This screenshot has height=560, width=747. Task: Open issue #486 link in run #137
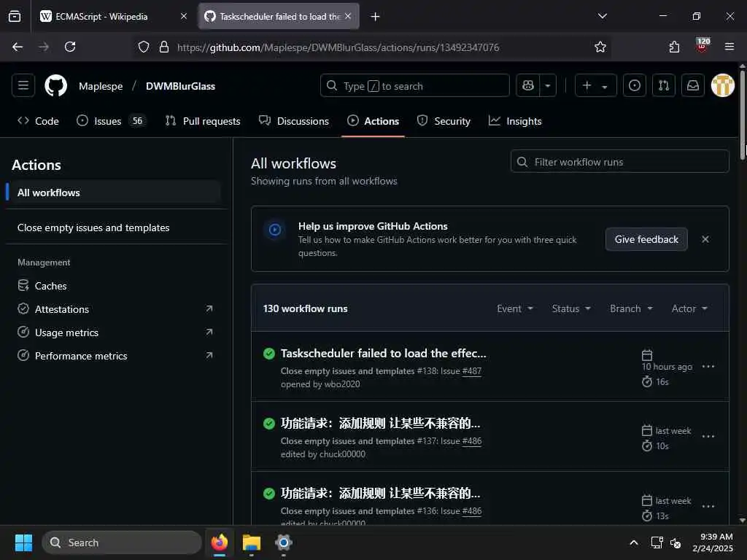click(x=472, y=441)
